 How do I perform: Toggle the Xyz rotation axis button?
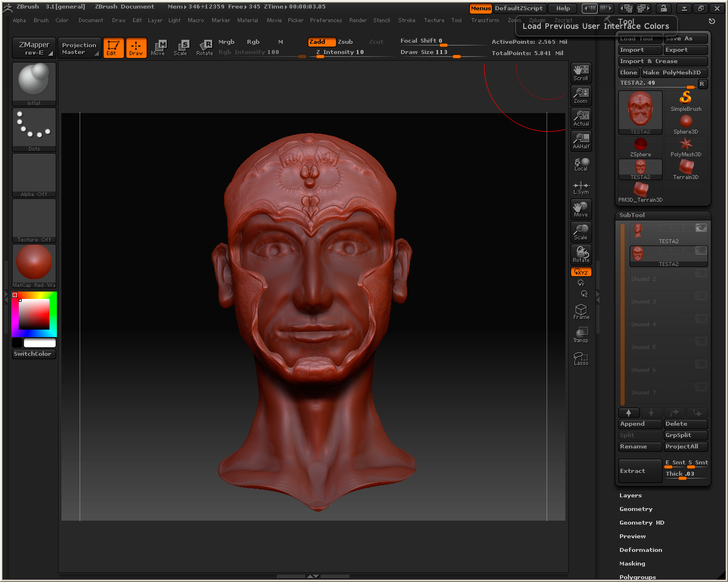pyautogui.click(x=581, y=272)
